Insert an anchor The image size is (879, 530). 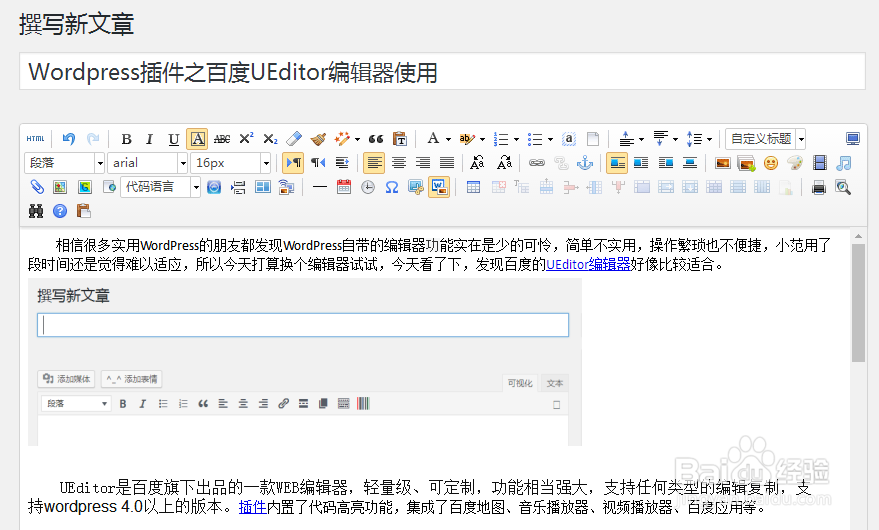coord(585,163)
